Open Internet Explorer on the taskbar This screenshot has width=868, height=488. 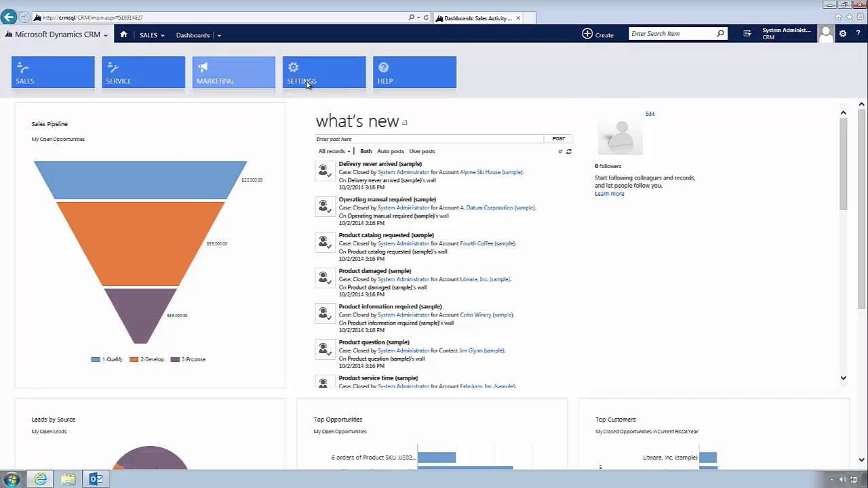pos(41,479)
